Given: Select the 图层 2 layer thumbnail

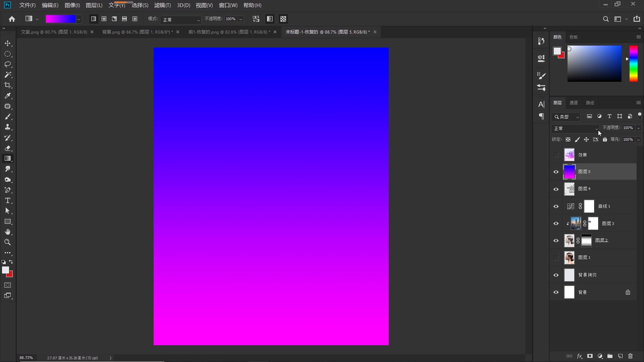Looking at the screenshot, I should coord(569,240).
